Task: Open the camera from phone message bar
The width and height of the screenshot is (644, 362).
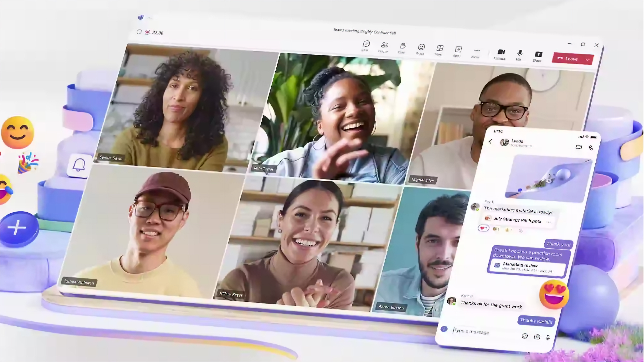Action: (x=537, y=337)
